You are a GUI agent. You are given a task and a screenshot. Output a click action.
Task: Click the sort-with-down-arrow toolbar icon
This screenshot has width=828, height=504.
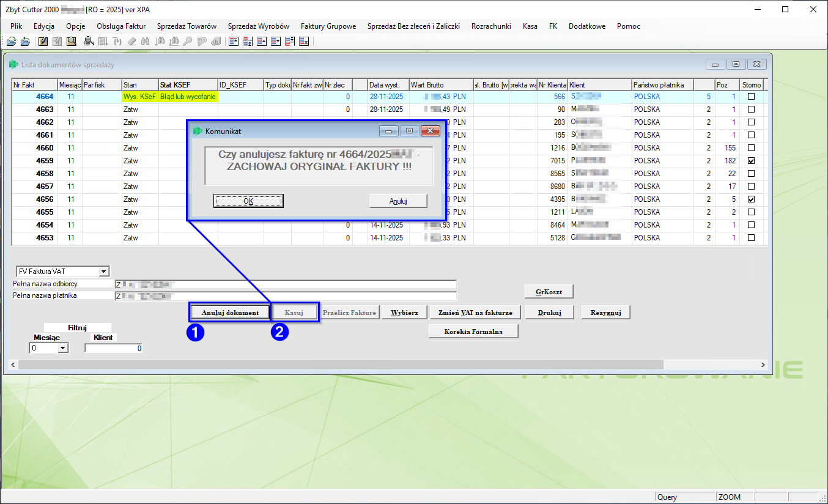pos(103,42)
